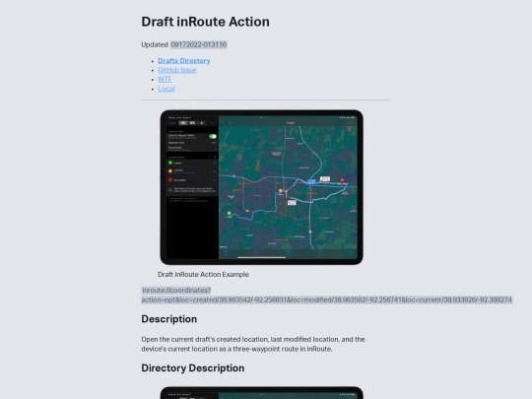Click the orange waypoint marker on the map
This screenshot has height=399, width=532.
(281, 191)
